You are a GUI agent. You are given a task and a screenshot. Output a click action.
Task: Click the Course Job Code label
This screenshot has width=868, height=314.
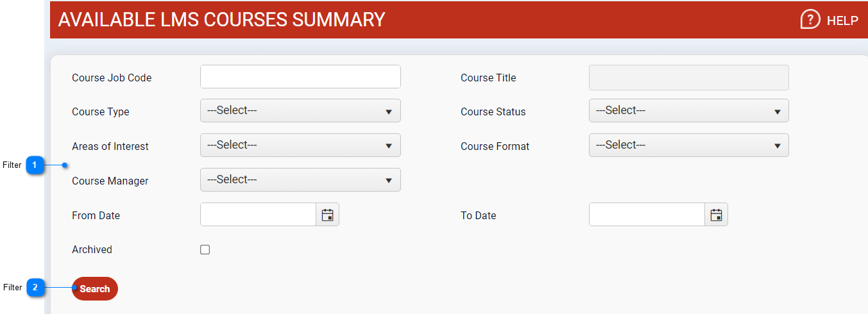coord(112,78)
